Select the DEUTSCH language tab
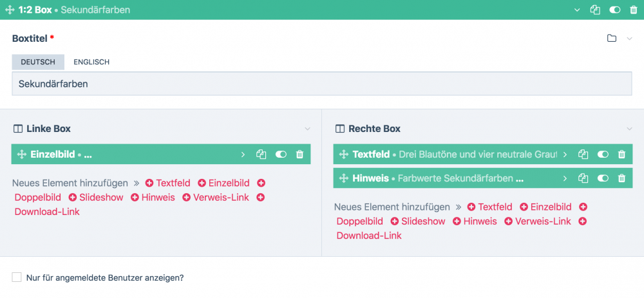 [38, 62]
